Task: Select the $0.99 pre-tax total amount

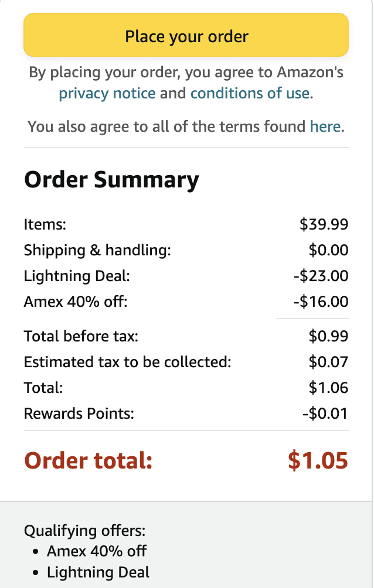Action: [x=328, y=336]
